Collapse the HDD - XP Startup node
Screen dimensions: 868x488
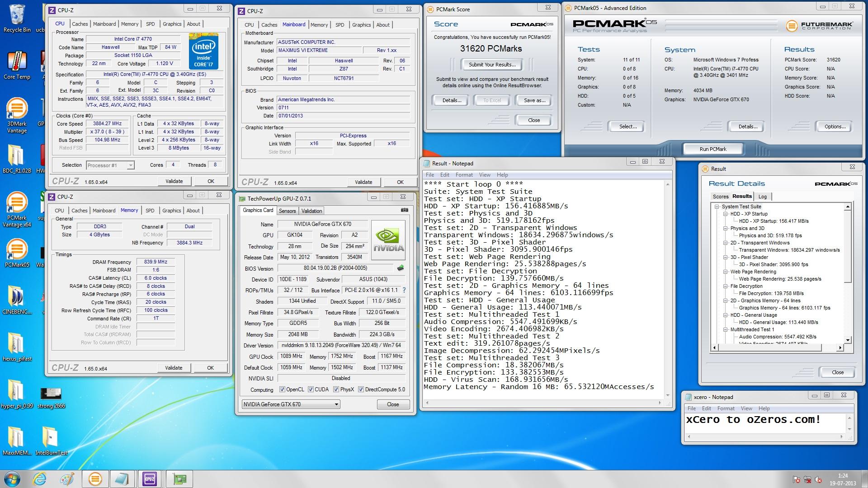725,214
